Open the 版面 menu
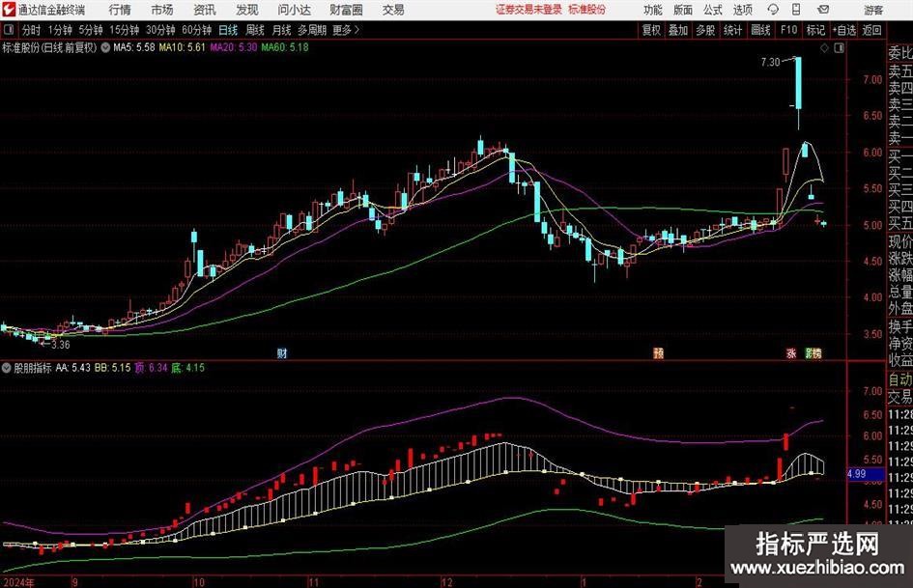This screenshot has height=588, width=913. coord(682,10)
